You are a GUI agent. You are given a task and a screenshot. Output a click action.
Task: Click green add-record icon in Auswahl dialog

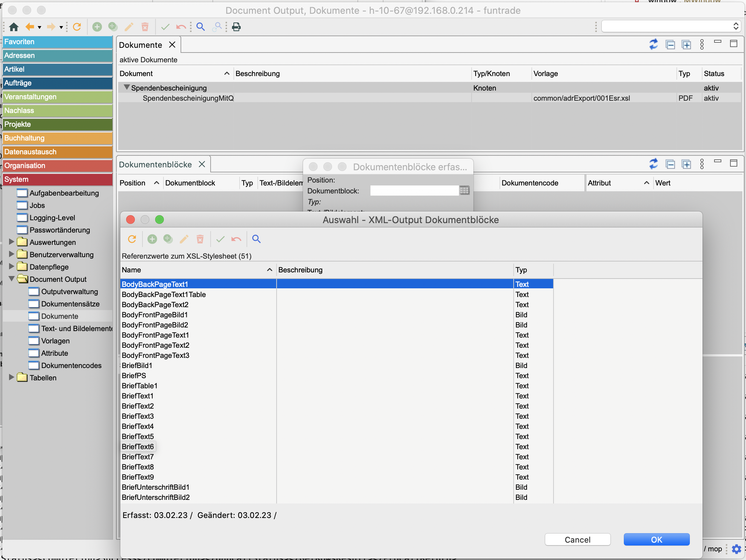pos(152,239)
